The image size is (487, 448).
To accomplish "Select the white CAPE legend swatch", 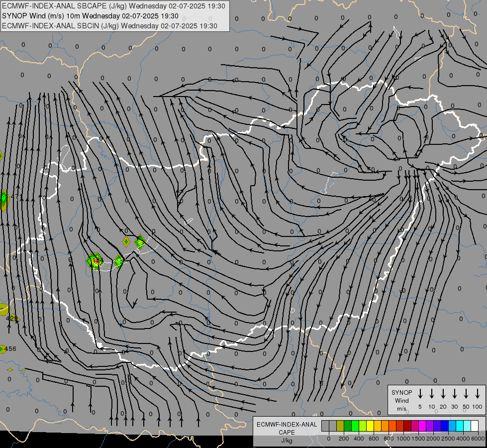I will point(475,426).
